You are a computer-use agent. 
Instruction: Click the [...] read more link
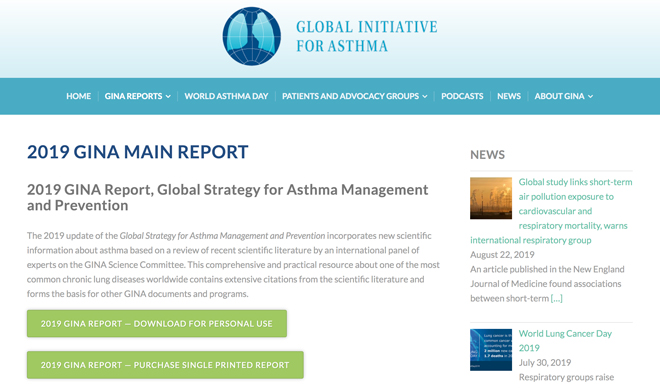coord(556,298)
